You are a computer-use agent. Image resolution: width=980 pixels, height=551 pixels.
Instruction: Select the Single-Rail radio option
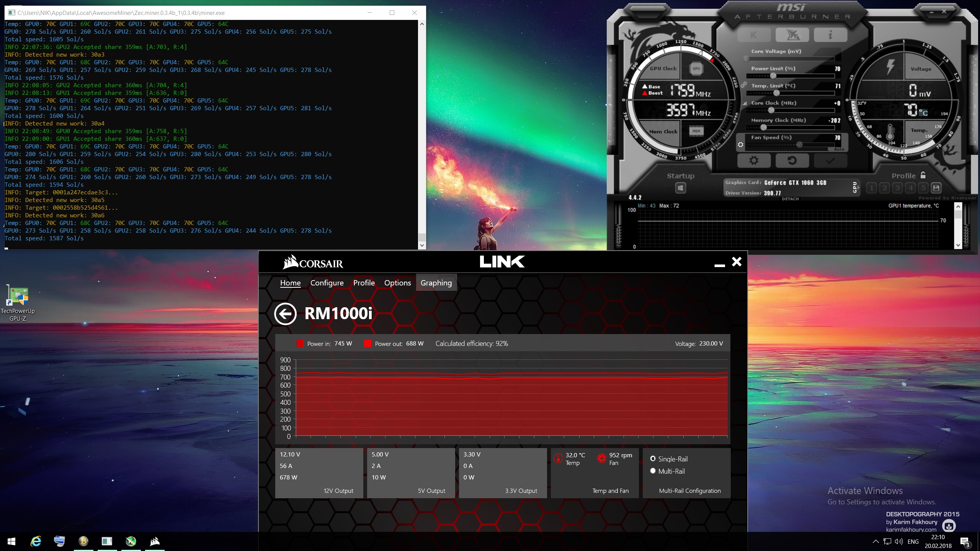[x=653, y=459]
